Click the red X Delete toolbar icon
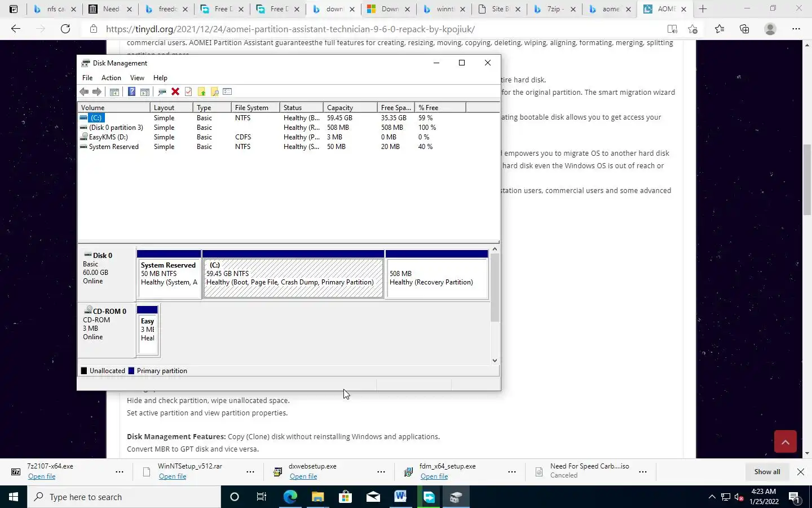 [x=175, y=92]
